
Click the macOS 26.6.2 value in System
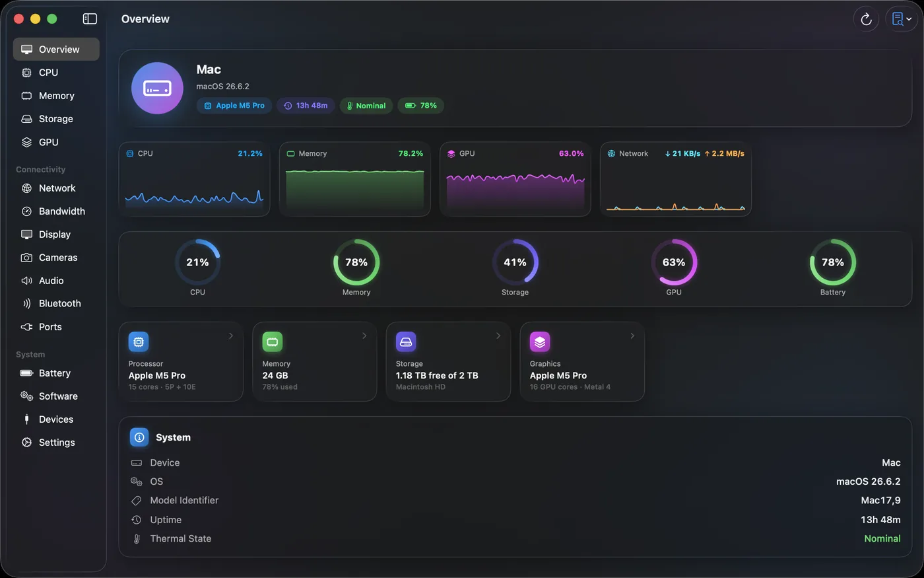[869, 482]
